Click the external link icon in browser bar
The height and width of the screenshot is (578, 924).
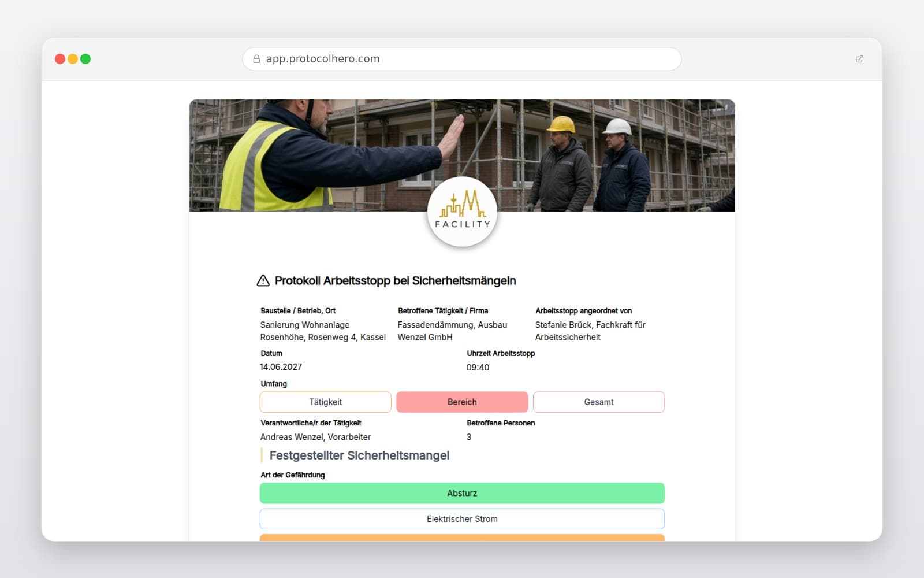click(x=859, y=59)
